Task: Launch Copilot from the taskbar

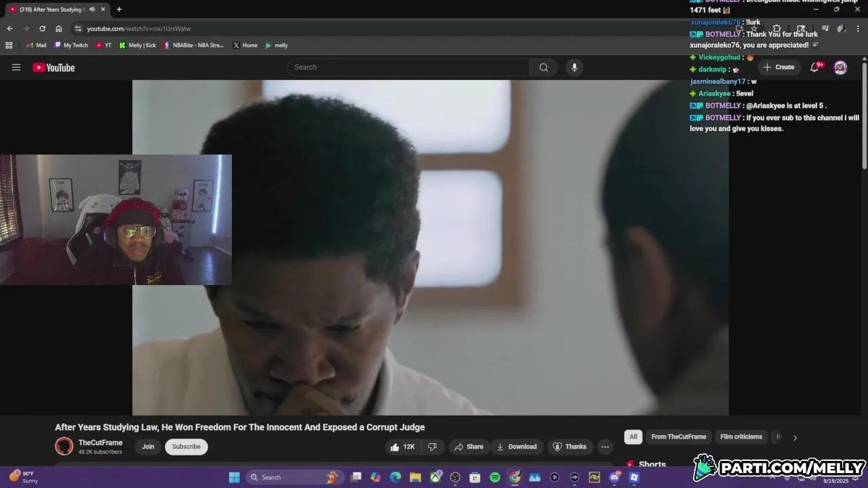Action: pos(376,477)
